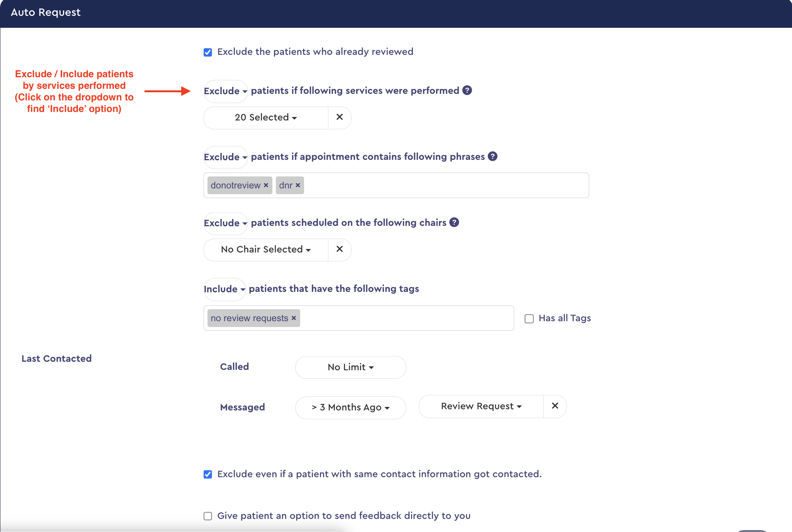Viewport: 792px width, 532px height.
Task: Enable the Has all Tags checkbox
Action: coord(529,319)
